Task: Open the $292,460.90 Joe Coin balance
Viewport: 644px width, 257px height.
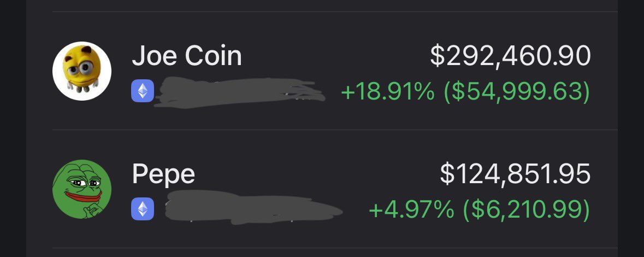Action: 511,56
